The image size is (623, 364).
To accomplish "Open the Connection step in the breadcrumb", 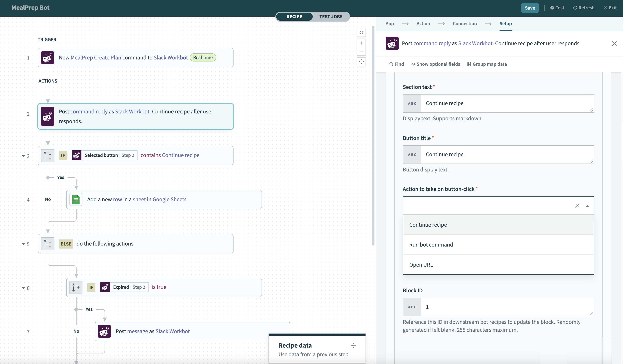I will (x=465, y=24).
